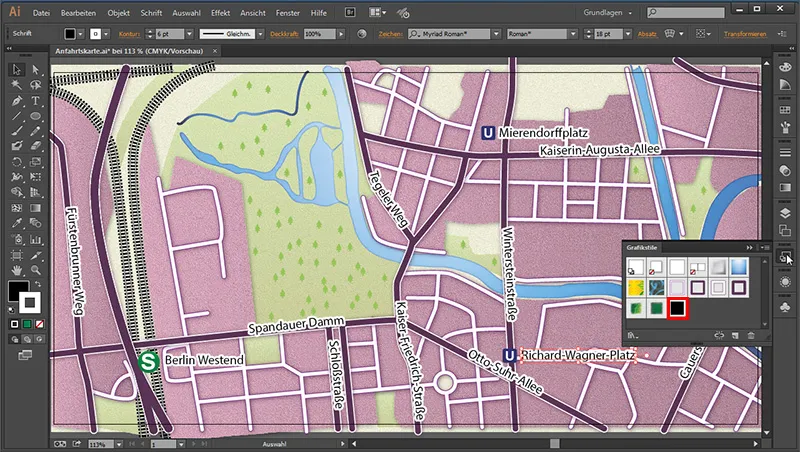800x452 pixels.
Task: Apply the black graphic style swatch
Action: [677, 308]
